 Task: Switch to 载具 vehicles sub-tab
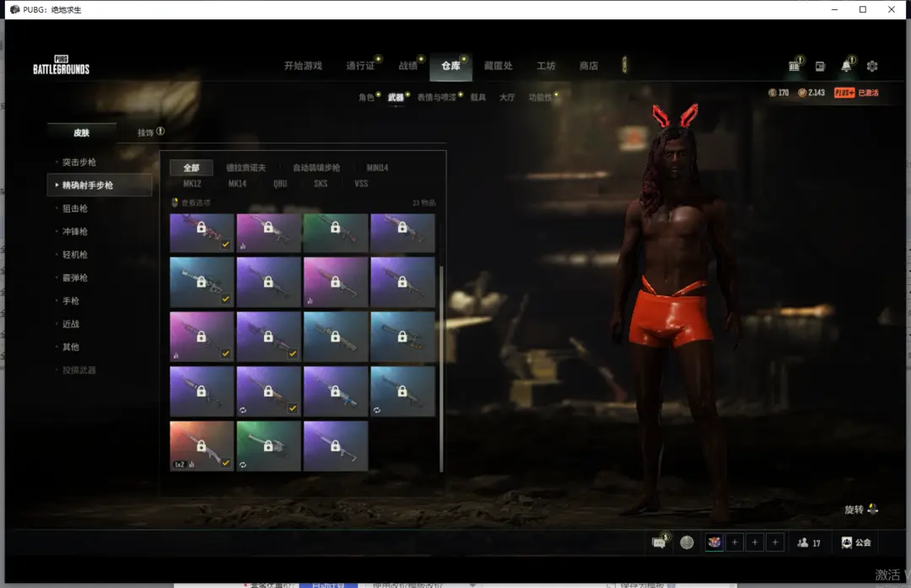click(478, 97)
